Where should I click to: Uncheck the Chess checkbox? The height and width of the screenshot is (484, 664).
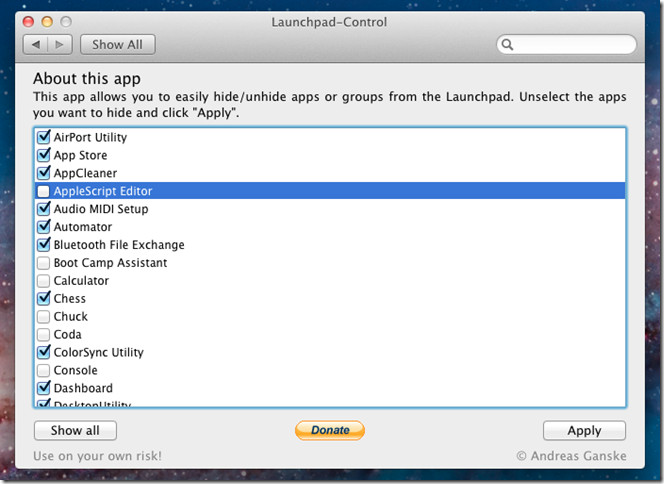point(44,298)
